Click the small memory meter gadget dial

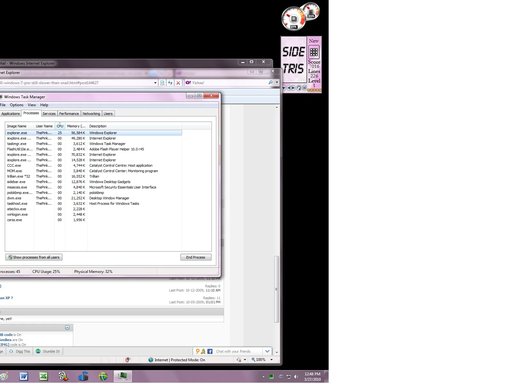pyautogui.click(x=311, y=11)
